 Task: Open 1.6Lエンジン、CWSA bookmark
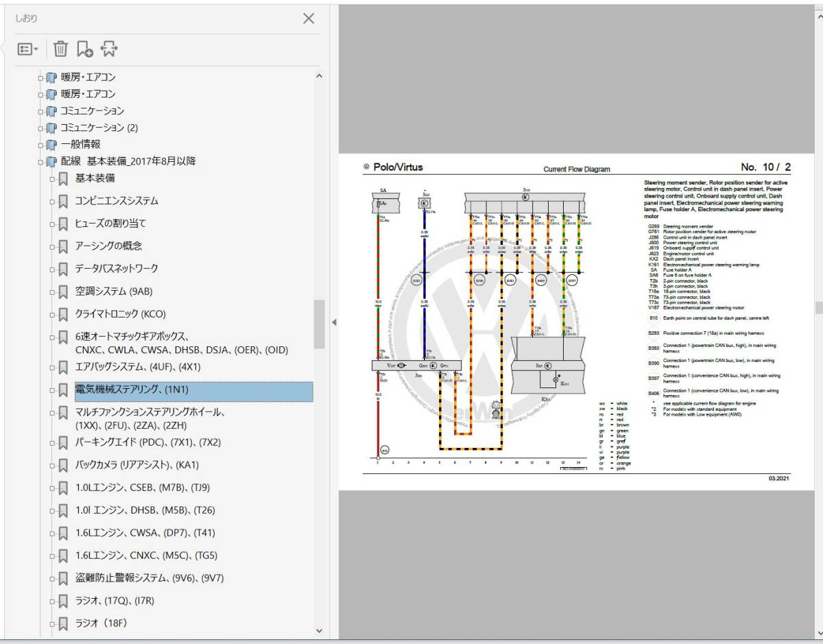tap(145, 532)
